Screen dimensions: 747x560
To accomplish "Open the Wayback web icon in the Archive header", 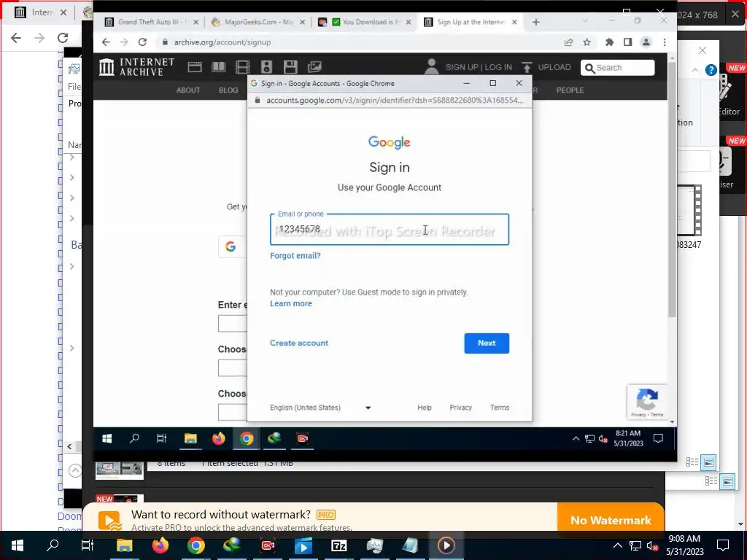I will [x=194, y=67].
